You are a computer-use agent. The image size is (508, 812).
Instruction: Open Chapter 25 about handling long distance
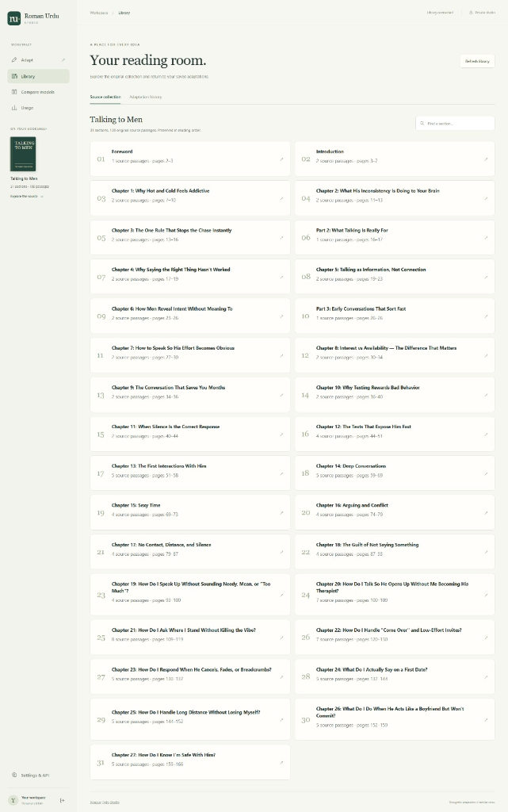[x=190, y=719]
